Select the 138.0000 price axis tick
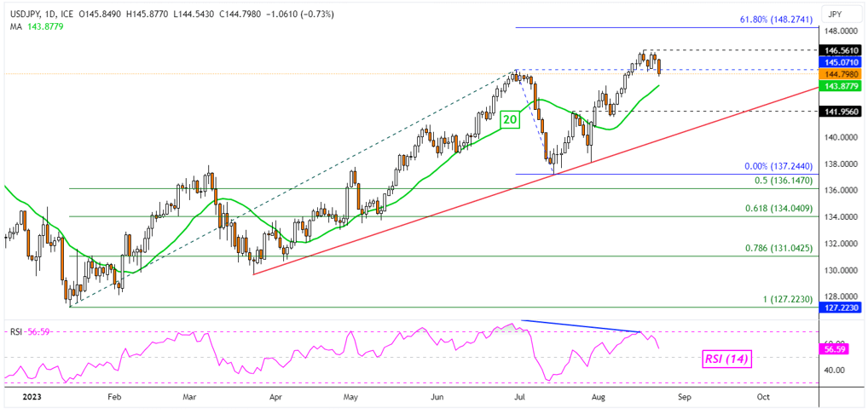 [841, 164]
